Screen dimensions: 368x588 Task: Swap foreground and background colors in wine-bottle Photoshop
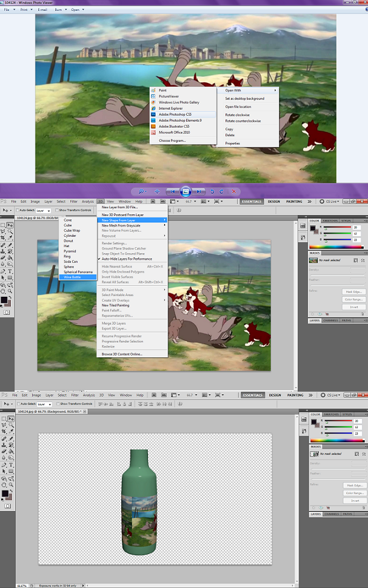pyautogui.click(x=11, y=491)
